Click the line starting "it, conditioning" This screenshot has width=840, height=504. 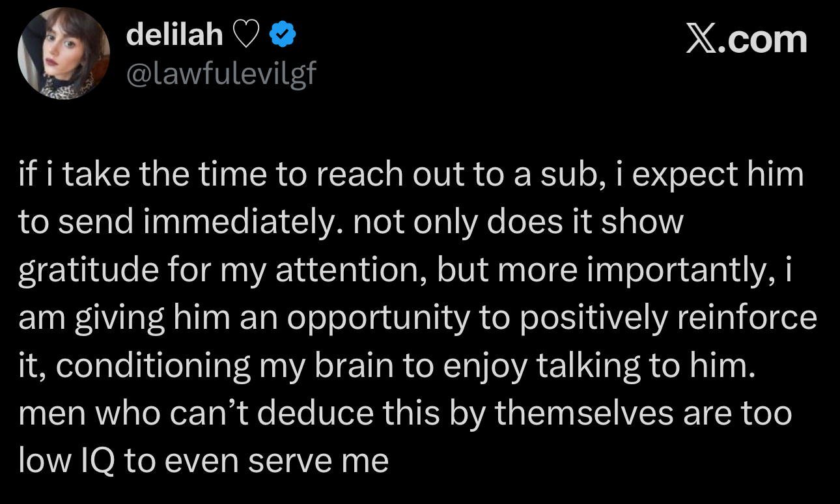point(387,367)
